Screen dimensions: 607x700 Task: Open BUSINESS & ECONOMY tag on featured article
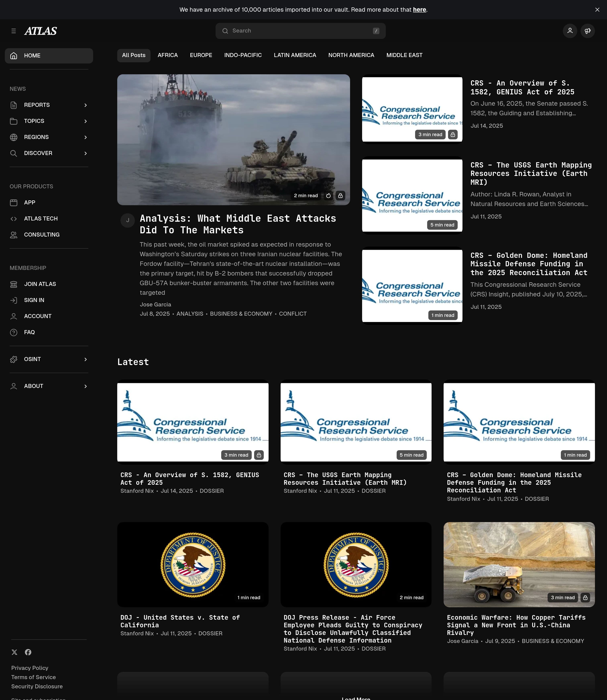pos(241,314)
